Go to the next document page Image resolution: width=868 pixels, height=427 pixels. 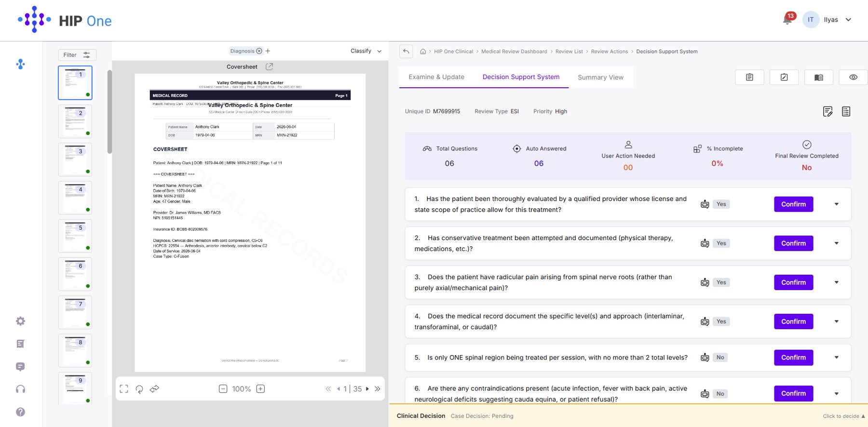coord(367,389)
